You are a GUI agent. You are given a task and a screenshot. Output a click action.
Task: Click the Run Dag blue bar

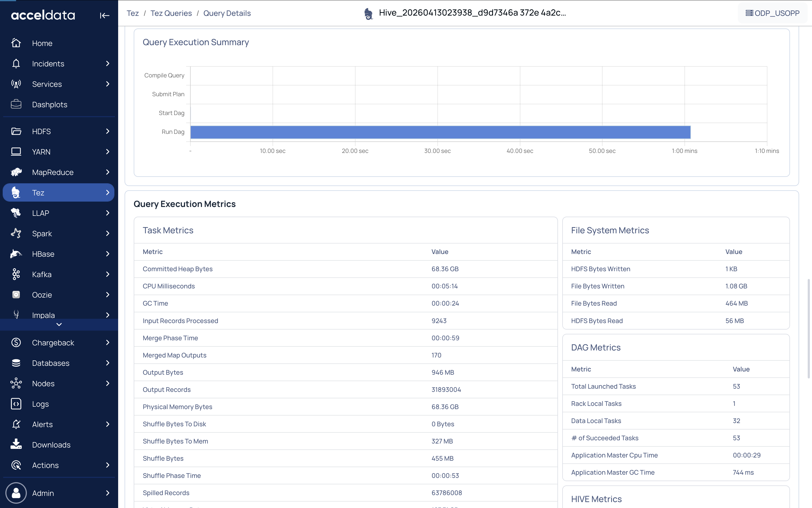[x=440, y=132]
